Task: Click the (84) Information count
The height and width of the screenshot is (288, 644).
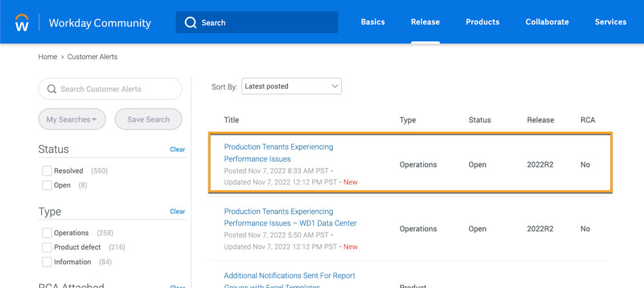Action: (x=105, y=262)
